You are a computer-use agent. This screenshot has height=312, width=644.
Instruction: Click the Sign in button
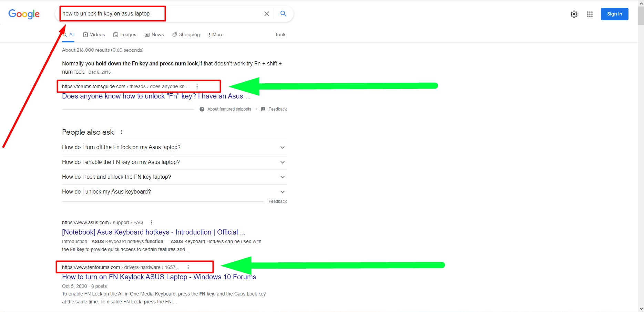click(x=614, y=14)
